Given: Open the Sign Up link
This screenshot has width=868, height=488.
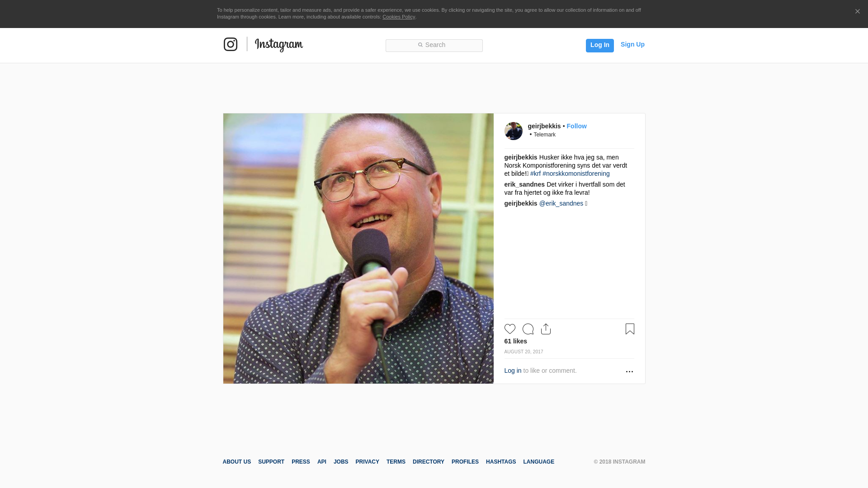Looking at the screenshot, I should coord(632,44).
